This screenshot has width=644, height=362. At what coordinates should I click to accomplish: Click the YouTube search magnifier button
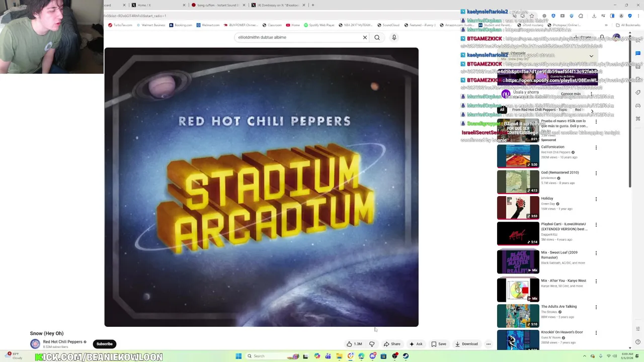coord(377,37)
